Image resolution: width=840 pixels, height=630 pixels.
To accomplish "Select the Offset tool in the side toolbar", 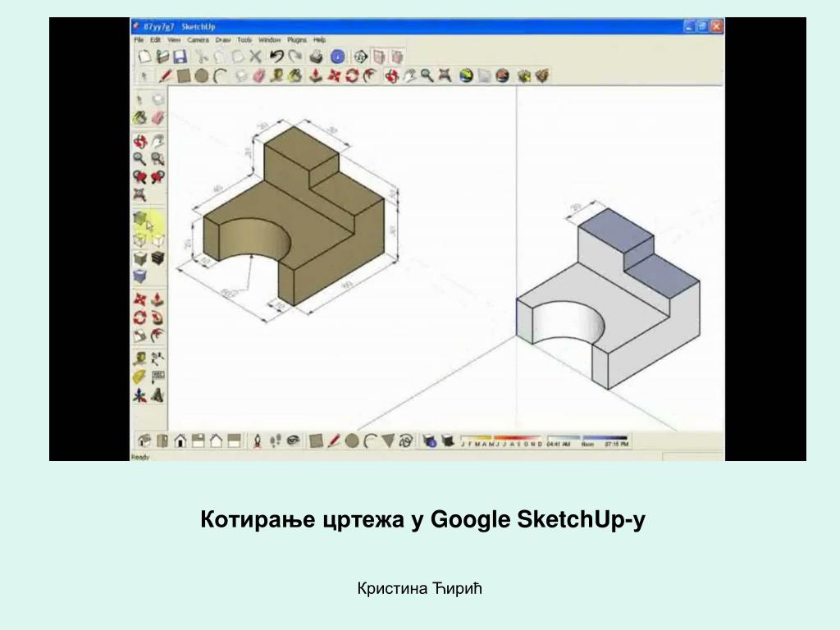I will [x=157, y=336].
